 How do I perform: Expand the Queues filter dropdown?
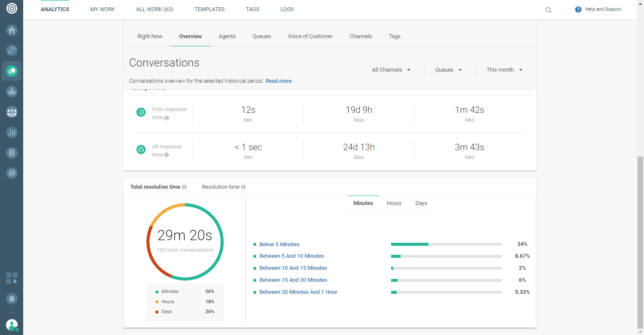(449, 70)
